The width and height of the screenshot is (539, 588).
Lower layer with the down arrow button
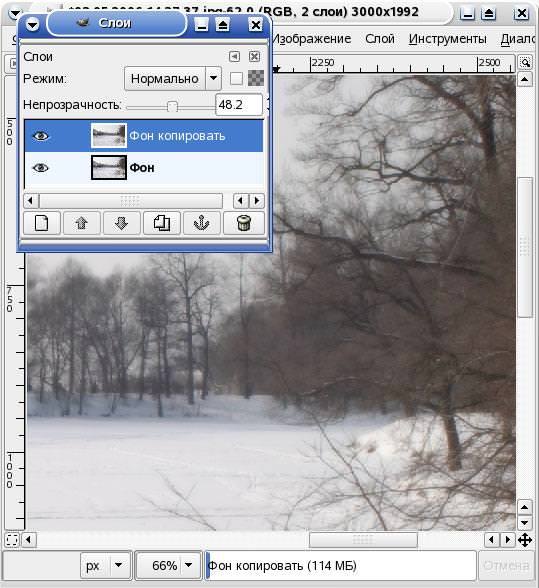click(x=122, y=224)
